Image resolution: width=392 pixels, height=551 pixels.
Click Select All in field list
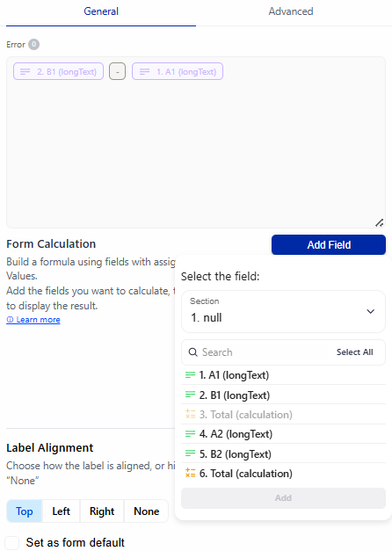pyautogui.click(x=355, y=352)
